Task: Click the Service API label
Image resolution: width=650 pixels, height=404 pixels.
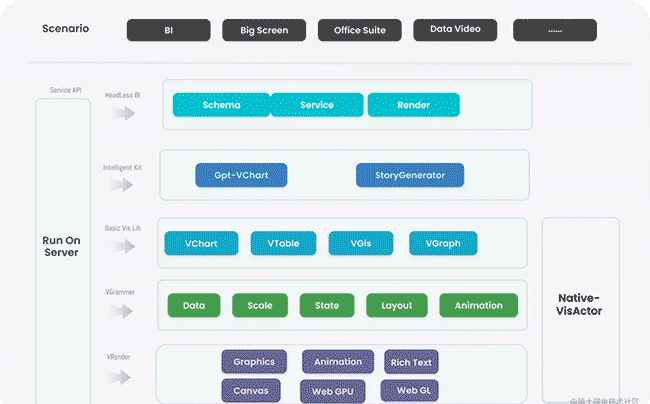Action: coord(65,90)
